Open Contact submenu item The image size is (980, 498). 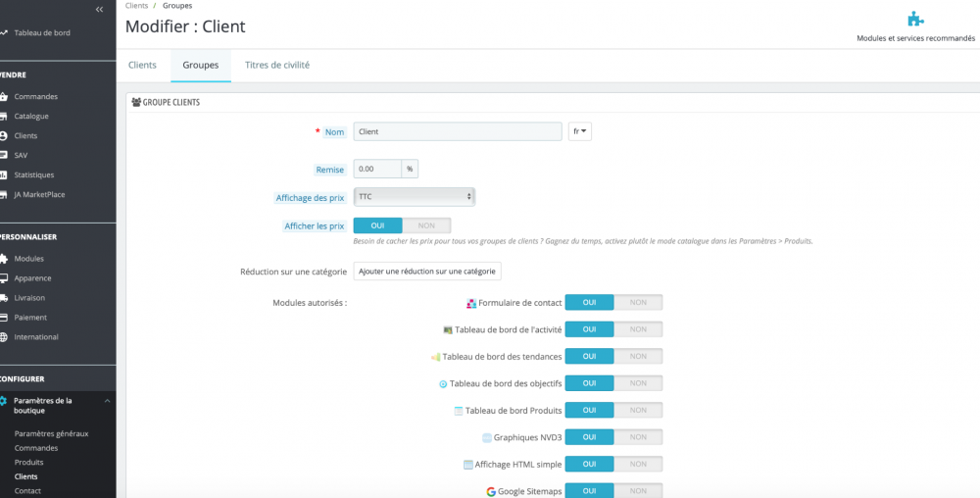click(x=27, y=491)
